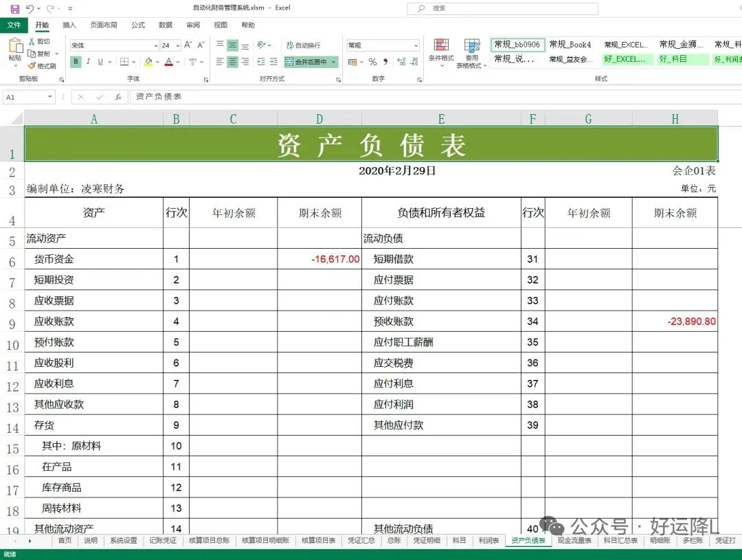This screenshot has height=560, width=742.
Task: Click the Save icon in title bar
Action: [15, 8]
